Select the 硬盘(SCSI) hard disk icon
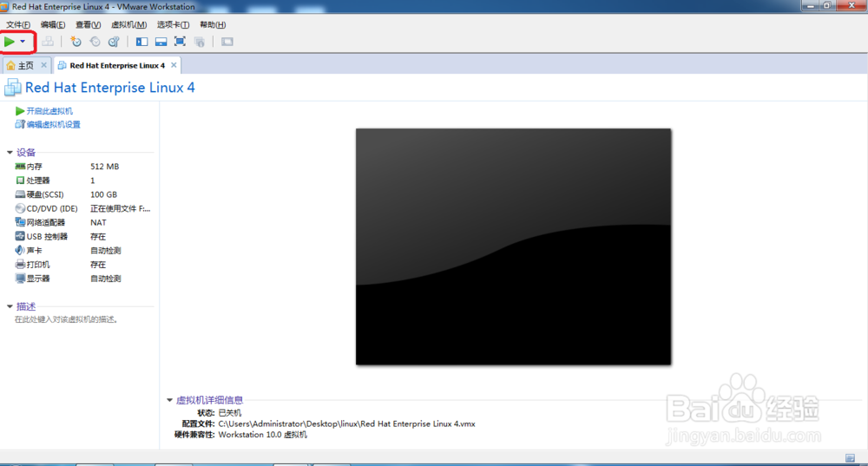Viewport: 868px width, 466px height. pos(20,194)
